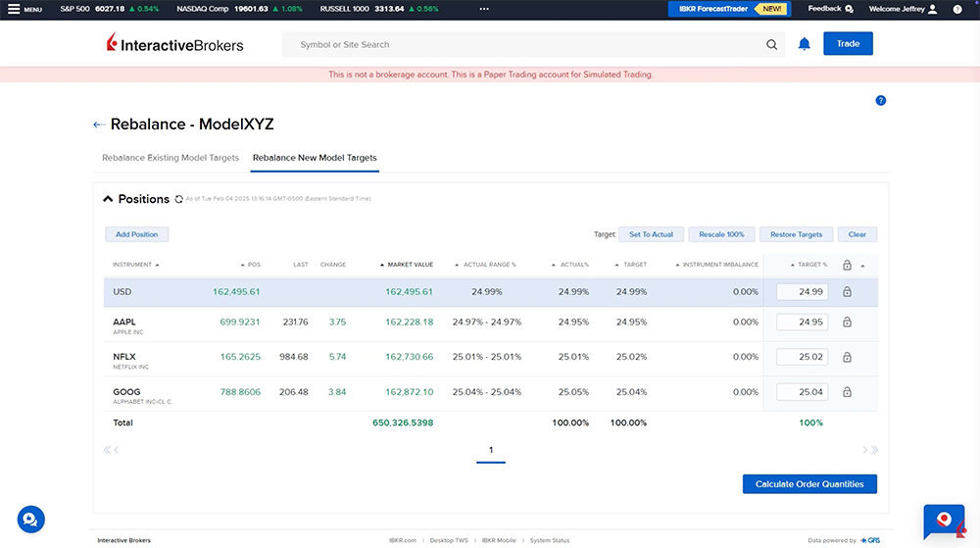Open Desktop TWS footer link

[x=449, y=540]
